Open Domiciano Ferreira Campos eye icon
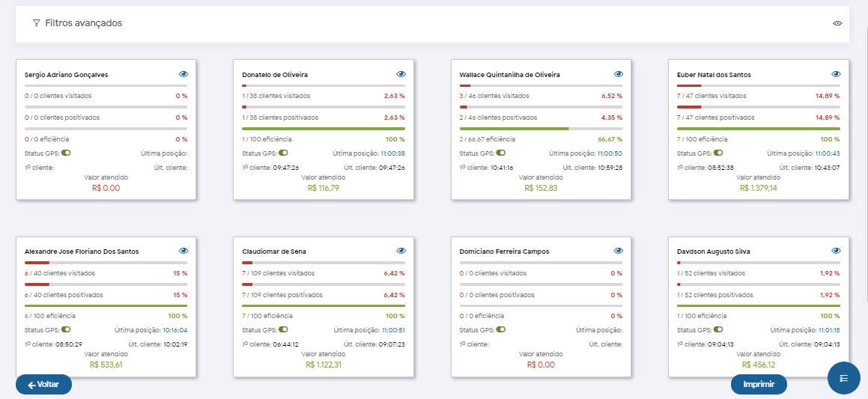The image size is (868, 399). (x=618, y=251)
